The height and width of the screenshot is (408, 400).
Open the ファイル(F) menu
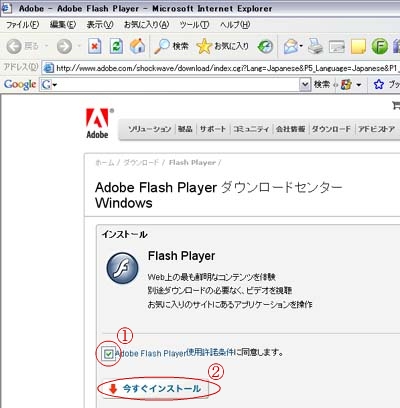click(22, 25)
